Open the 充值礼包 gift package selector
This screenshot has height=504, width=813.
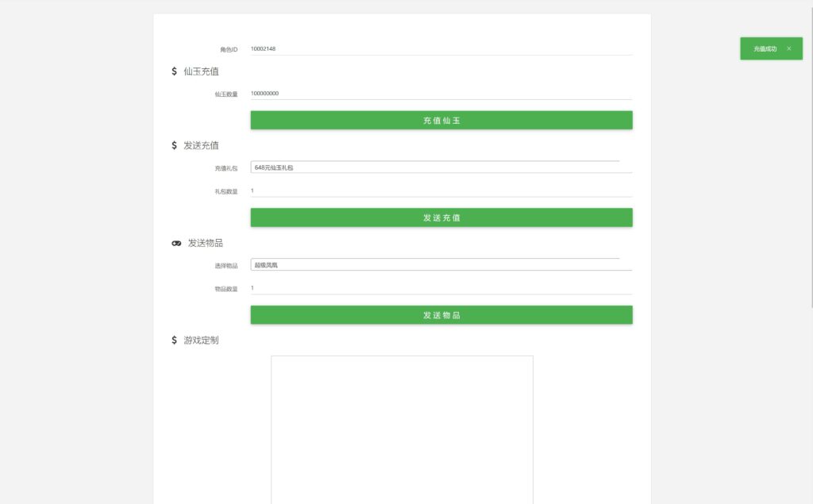[x=439, y=167]
